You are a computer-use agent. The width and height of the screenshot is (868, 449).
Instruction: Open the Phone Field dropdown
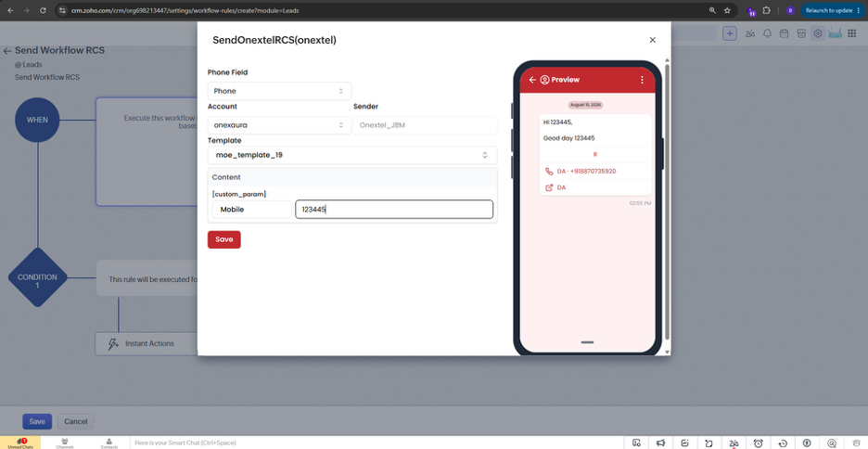(x=279, y=91)
